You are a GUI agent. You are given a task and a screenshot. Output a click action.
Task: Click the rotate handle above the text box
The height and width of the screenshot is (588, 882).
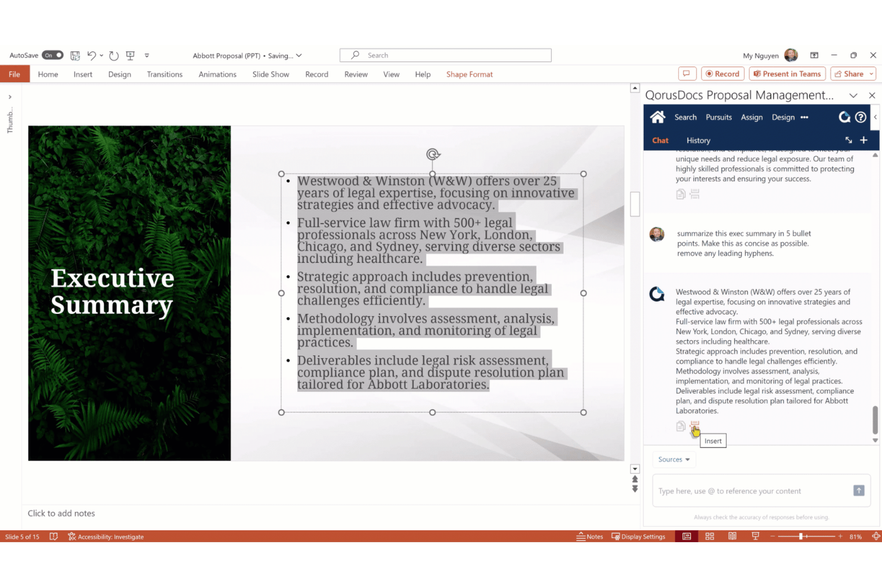[x=433, y=154]
